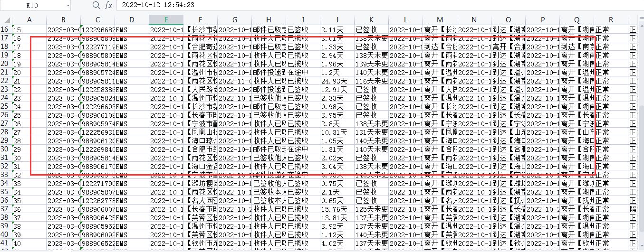Select column header B

click(63, 19)
